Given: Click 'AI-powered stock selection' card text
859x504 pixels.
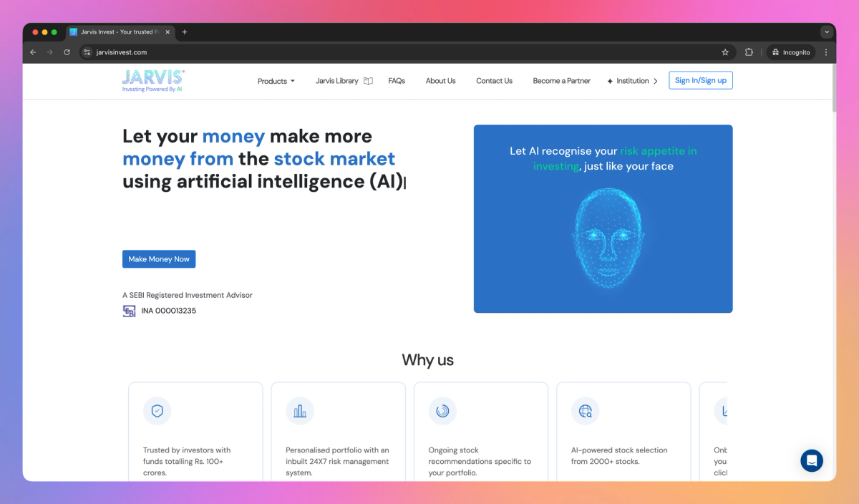Looking at the screenshot, I should click(x=619, y=455).
